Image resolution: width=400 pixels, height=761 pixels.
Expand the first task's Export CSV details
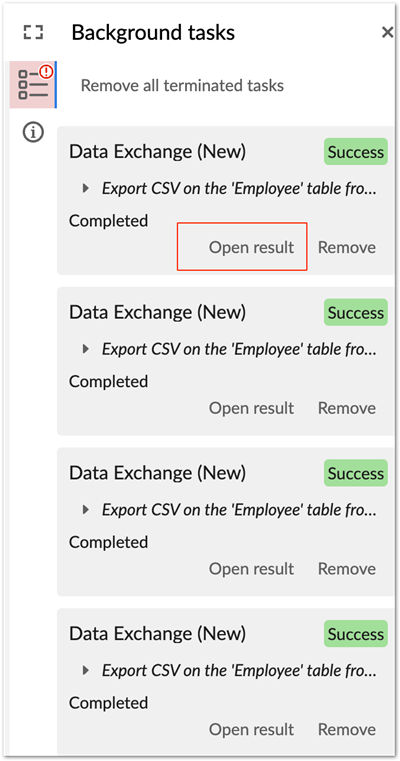(x=86, y=188)
